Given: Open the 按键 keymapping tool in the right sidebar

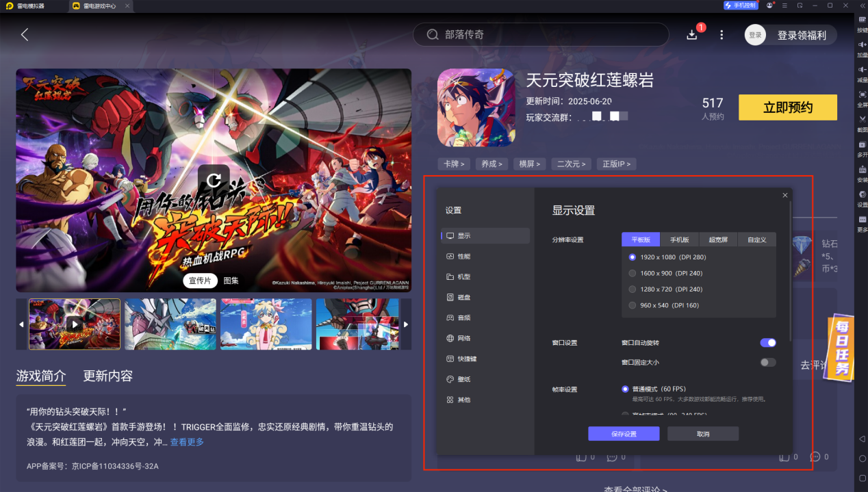Looking at the screenshot, I should [x=862, y=19].
